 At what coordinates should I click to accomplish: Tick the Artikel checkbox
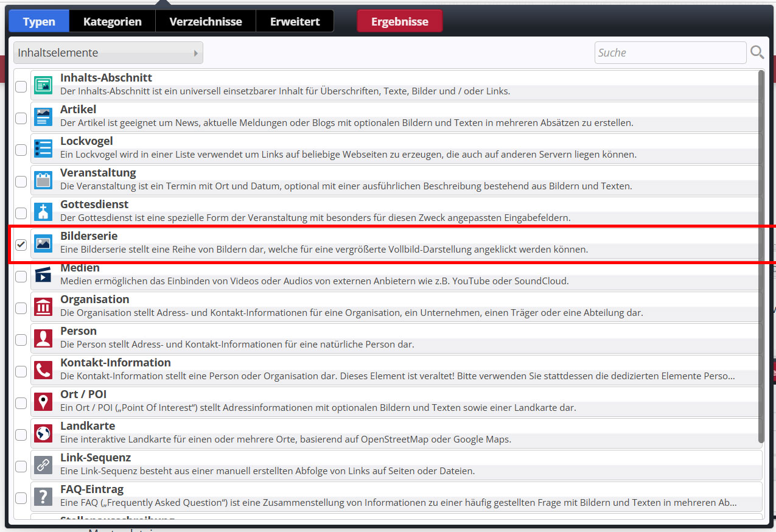(x=21, y=118)
